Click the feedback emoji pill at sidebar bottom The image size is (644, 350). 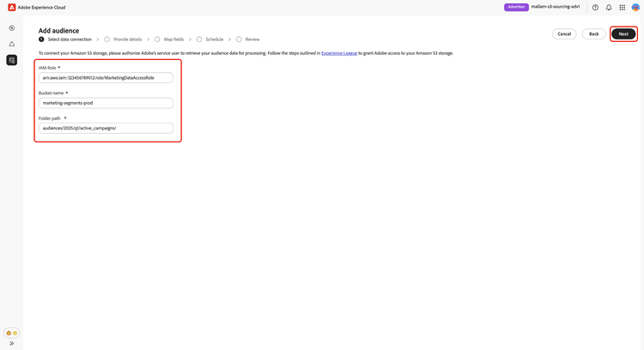(x=11, y=333)
